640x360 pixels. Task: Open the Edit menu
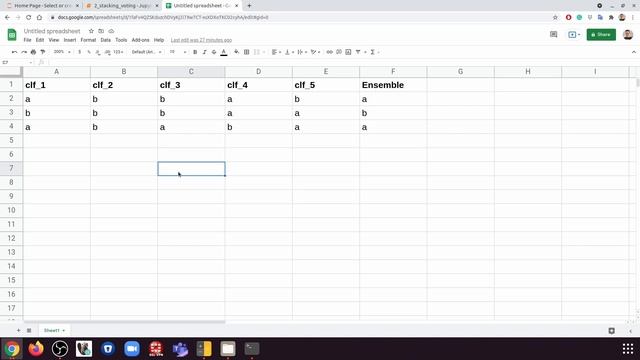pos(40,40)
